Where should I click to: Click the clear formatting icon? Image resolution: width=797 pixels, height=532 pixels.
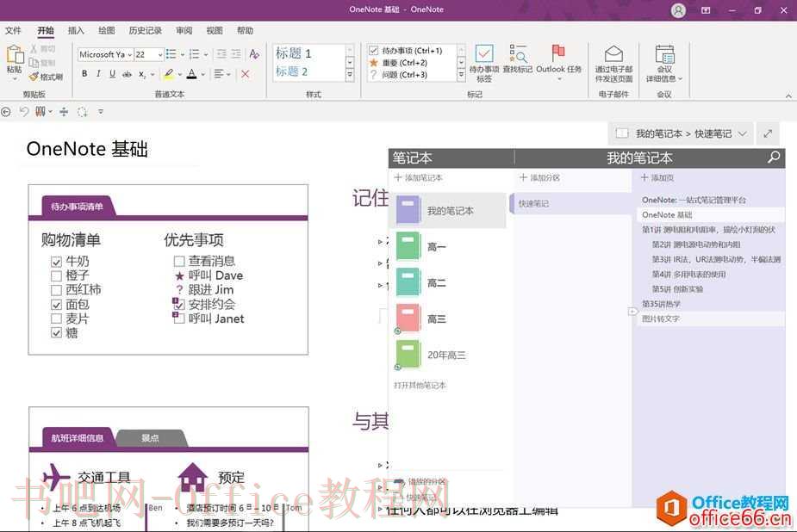254,54
